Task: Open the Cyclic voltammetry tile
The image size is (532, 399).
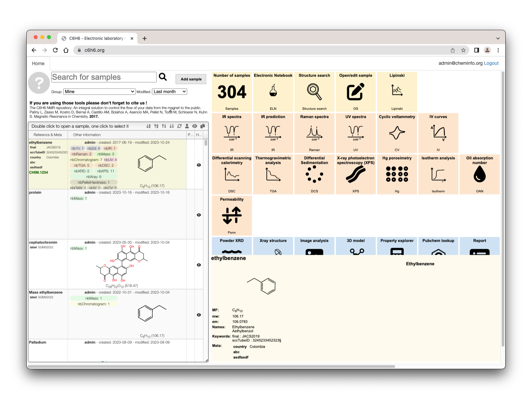Action: (x=397, y=133)
